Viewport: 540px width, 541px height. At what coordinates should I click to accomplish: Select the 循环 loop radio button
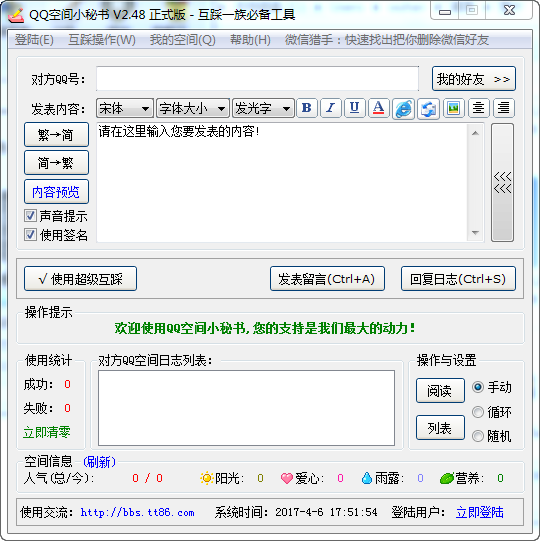coord(478,412)
